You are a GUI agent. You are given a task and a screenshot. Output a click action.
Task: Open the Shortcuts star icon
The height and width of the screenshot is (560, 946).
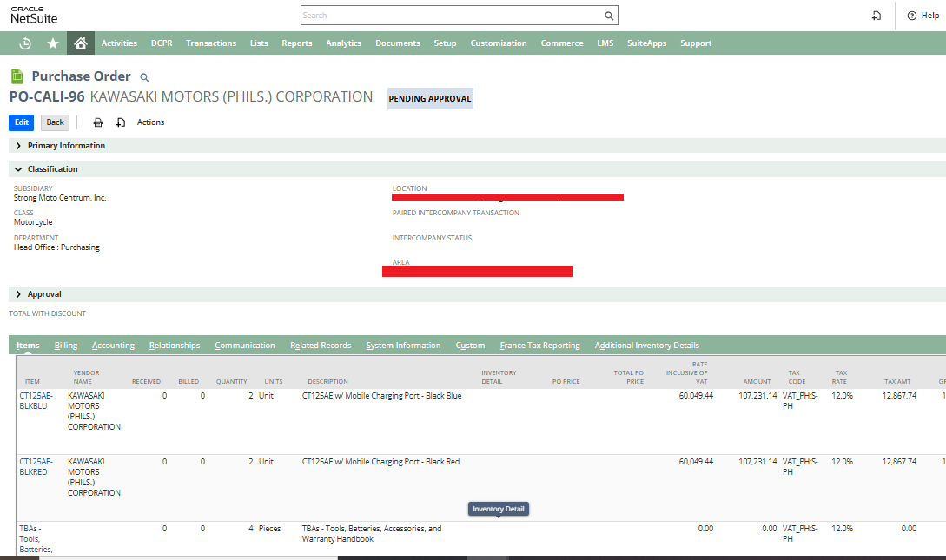(x=53, y=43)
